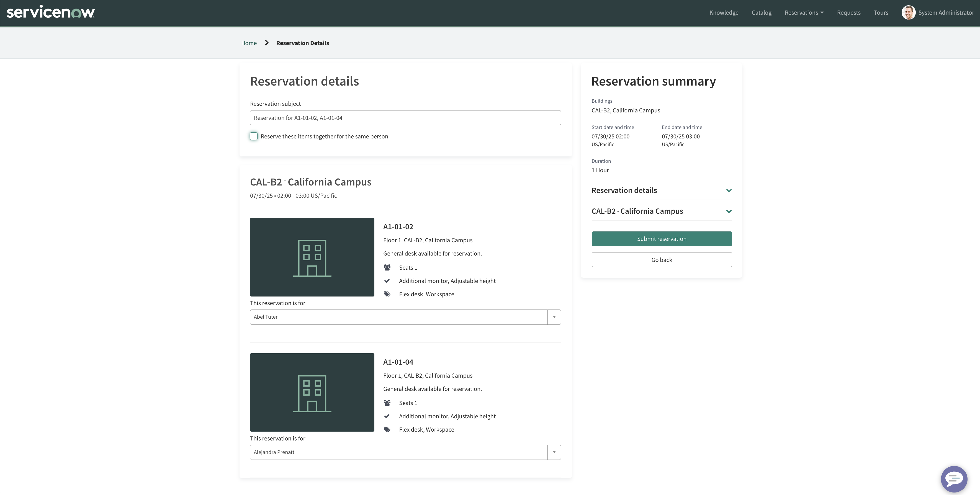The image size is (980, 495).
Task: Click the checkmark features icon for A1-01-02
Action: click(x=387, y=281)
